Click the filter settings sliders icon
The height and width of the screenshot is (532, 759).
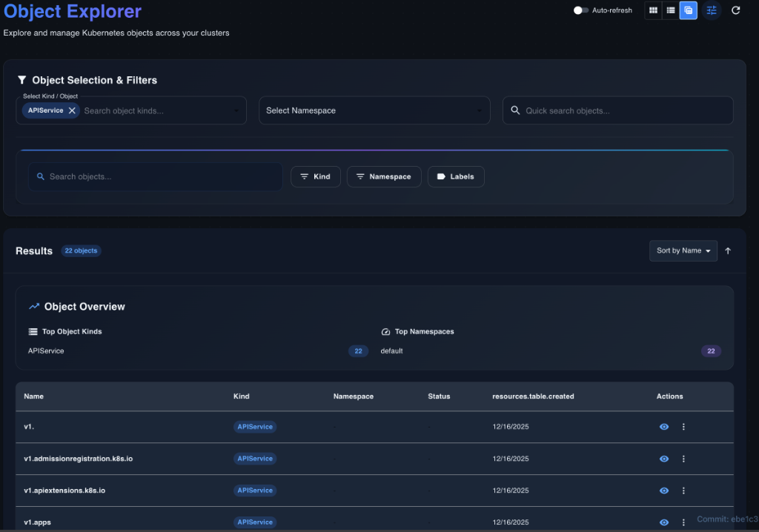712,10
